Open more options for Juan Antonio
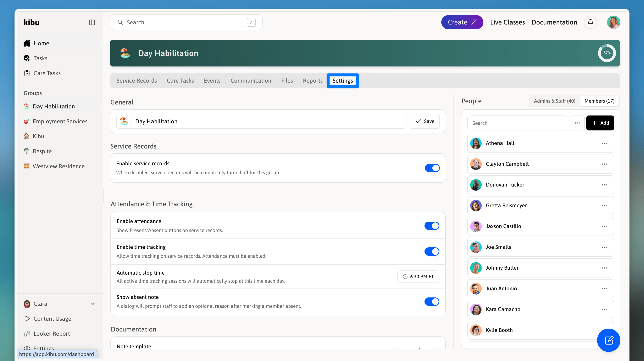Screen dimensions: 644x361 click(x=604, y=289)
